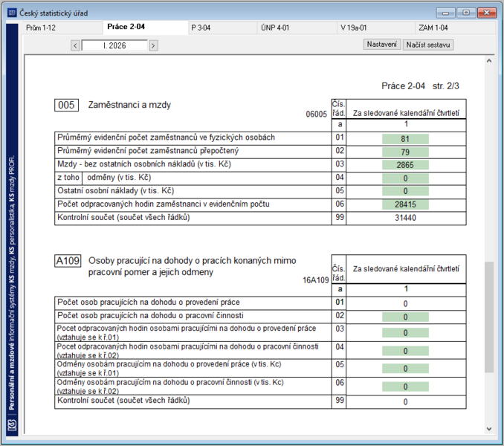This screenshot has width=504, height=446.
Task: Click the control sum 31440
Action: pos(405,218)
